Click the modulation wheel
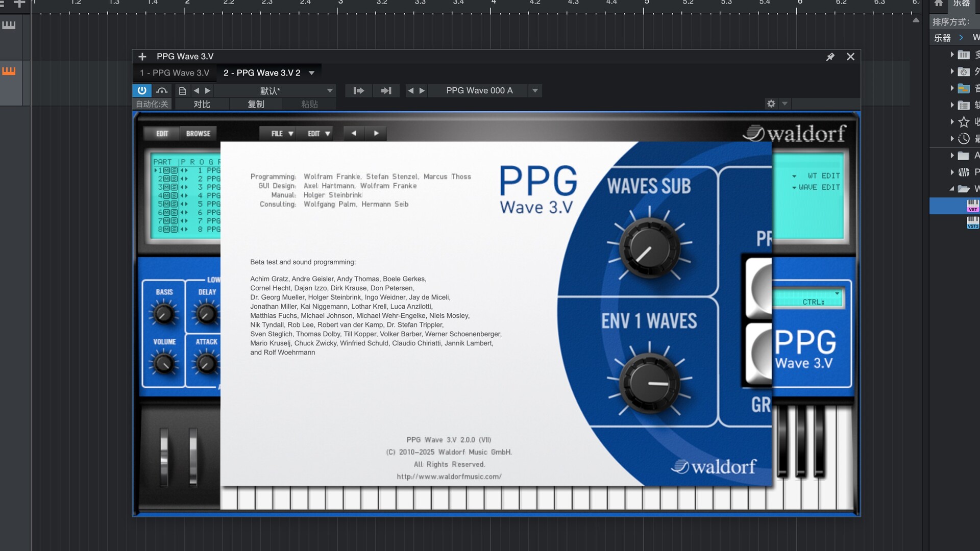 [193, 457]
